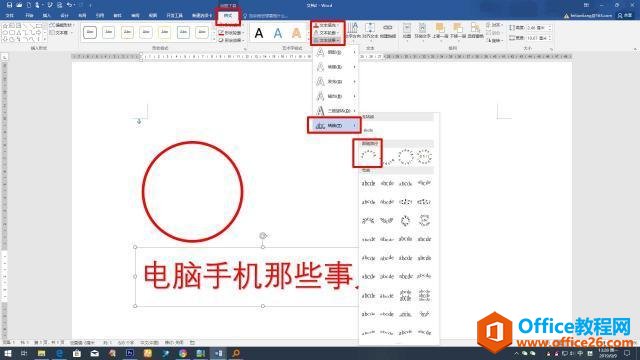The width and height of the screenshot is (640, 360).
Task: Select the first shape style preset thumbnail
Action: 90,32
